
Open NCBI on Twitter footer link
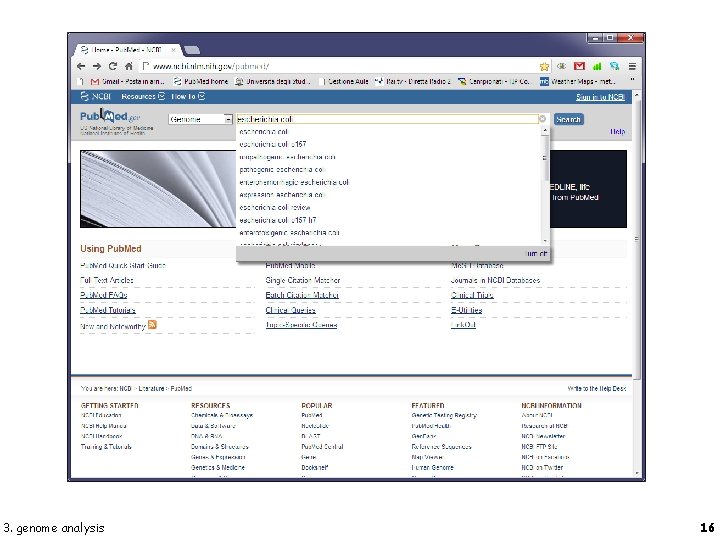point(542,467)
